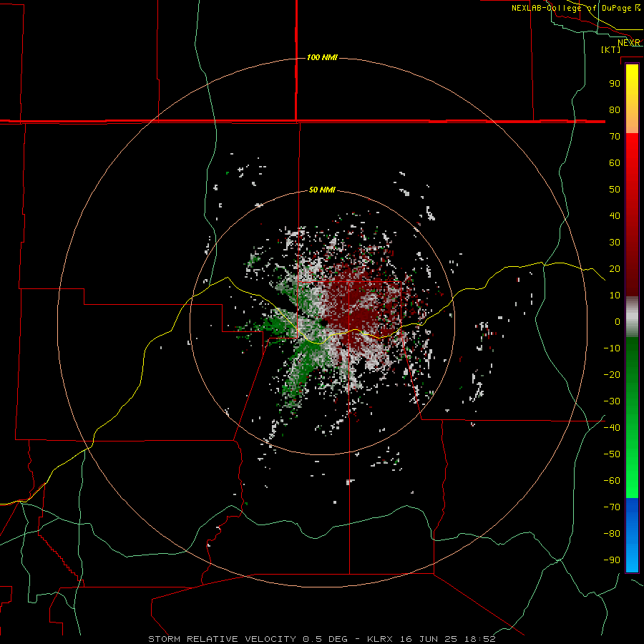Image resolution: width=644 pixels, height=644 pixels.
Task: Click the "0.5 DEG" elevation text
Action: tap(326, 639)
